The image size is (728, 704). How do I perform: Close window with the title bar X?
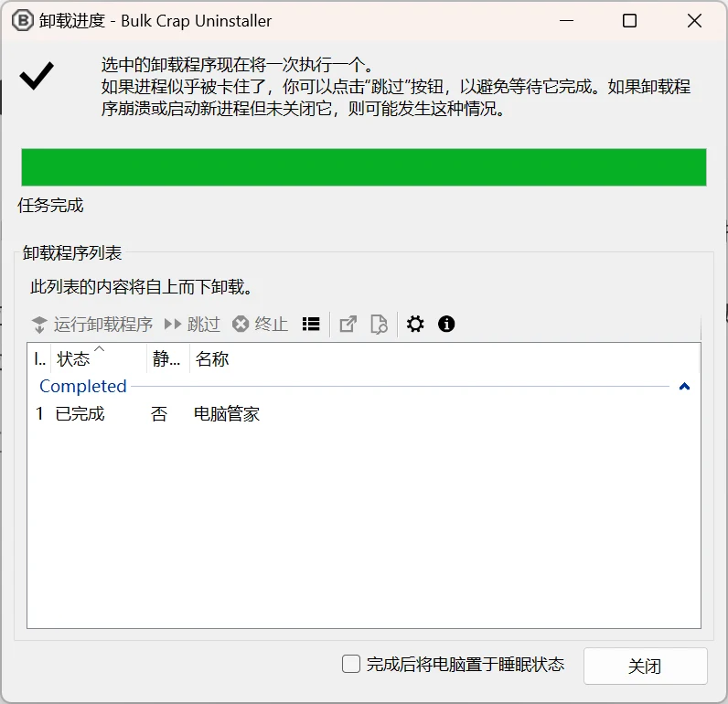[x=694, y=21]
